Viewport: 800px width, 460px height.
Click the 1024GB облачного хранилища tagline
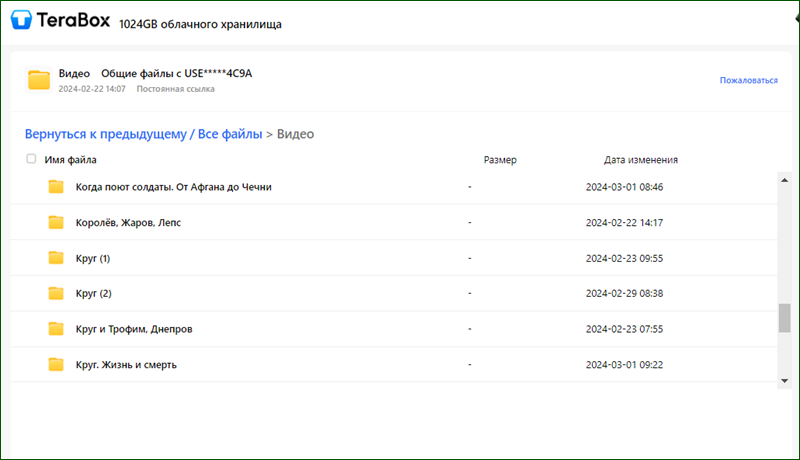point(200,24)
